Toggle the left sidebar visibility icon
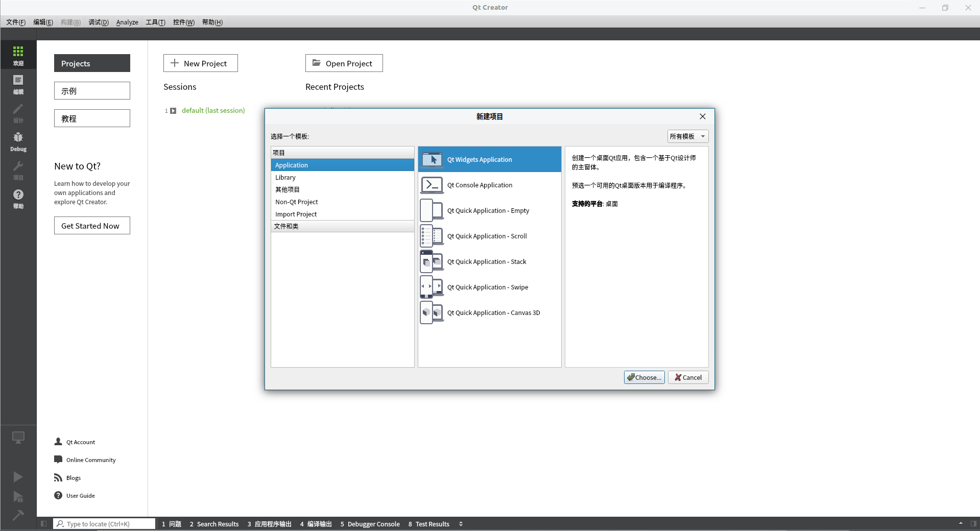Viewport: 980px width, 531px height. pos(43,524)
